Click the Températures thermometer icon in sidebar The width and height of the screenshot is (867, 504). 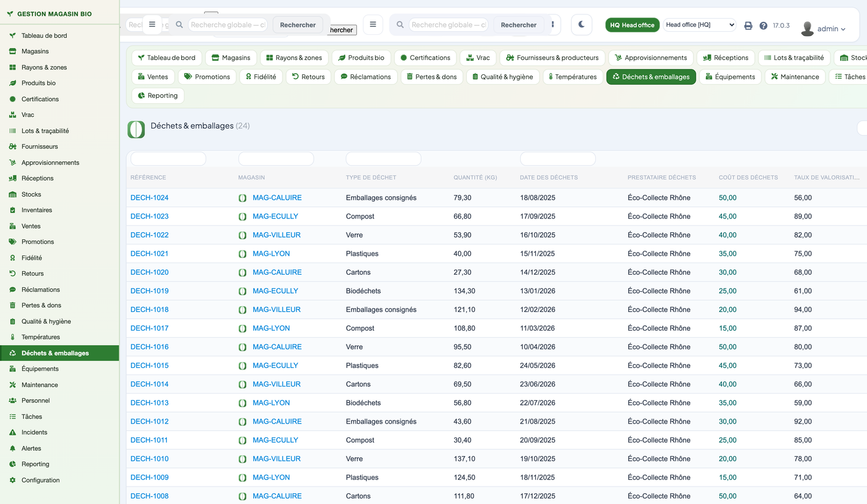(13, 337)
